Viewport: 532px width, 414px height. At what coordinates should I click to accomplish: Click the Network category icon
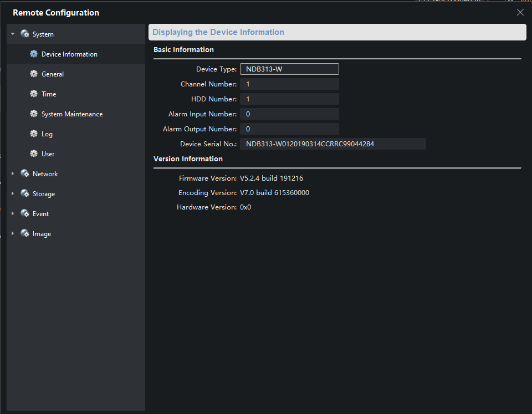point(25,174)
